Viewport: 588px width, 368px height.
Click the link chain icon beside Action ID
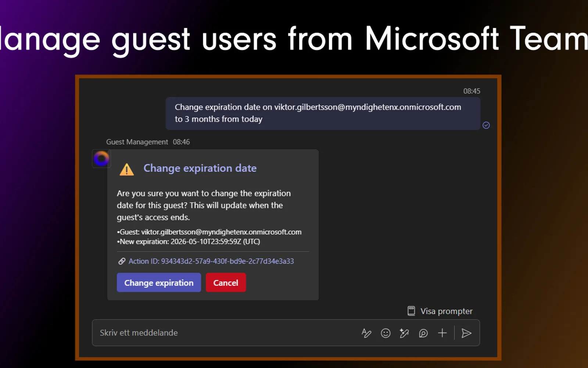tap(122, 261)
